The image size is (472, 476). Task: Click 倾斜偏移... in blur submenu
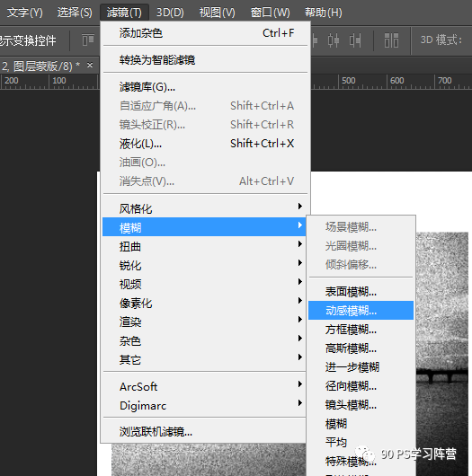361,264
